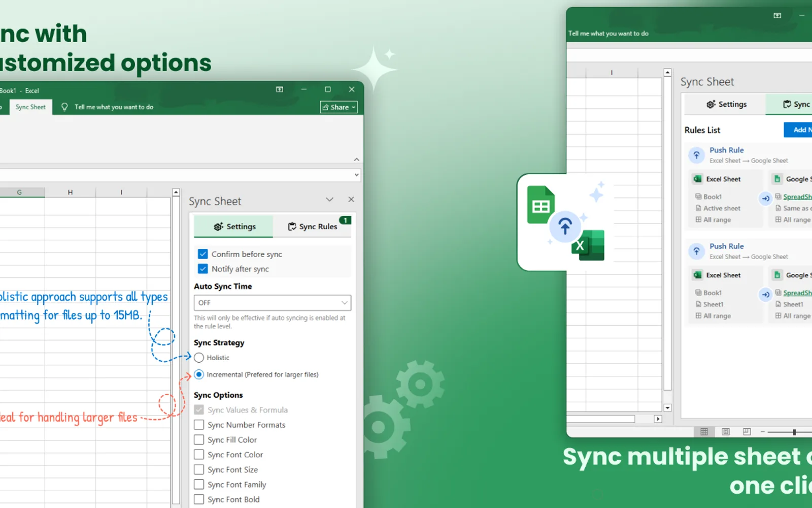Click Sheet1 under Book1 in second rule
This screenshot has height=508, width=812.
tap(713, 304)
